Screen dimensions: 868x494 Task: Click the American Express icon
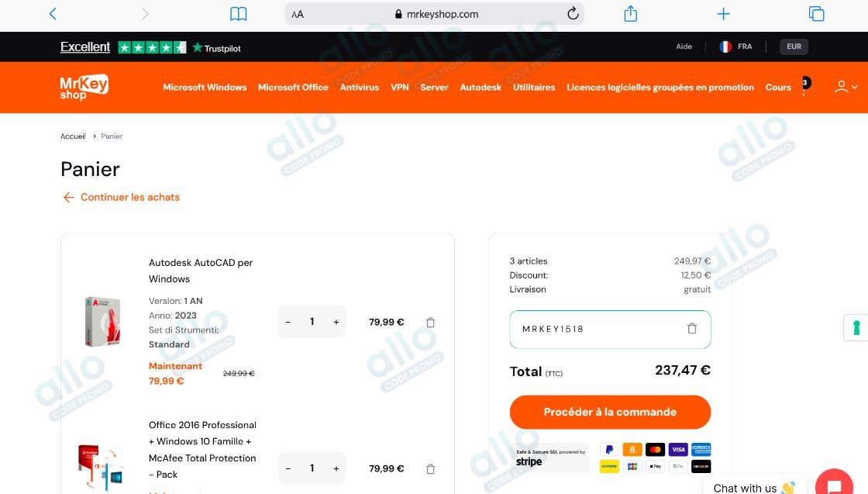[x=701, y=450]
